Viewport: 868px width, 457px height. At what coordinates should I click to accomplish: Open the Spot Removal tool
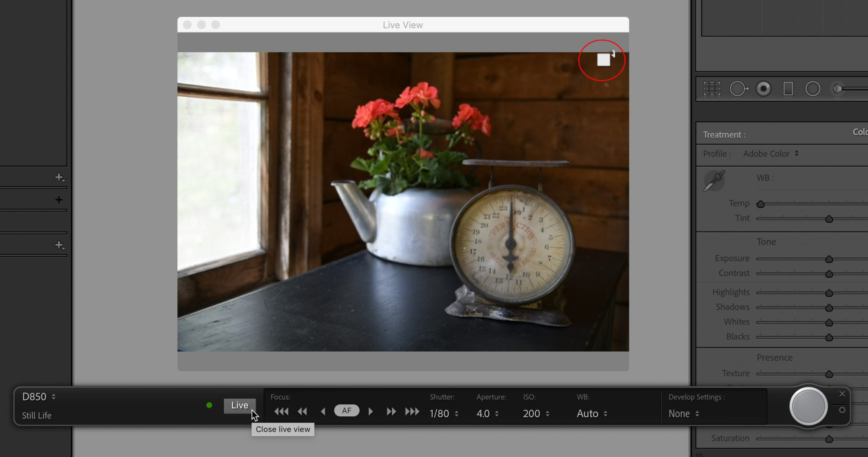tap(739, 88)
